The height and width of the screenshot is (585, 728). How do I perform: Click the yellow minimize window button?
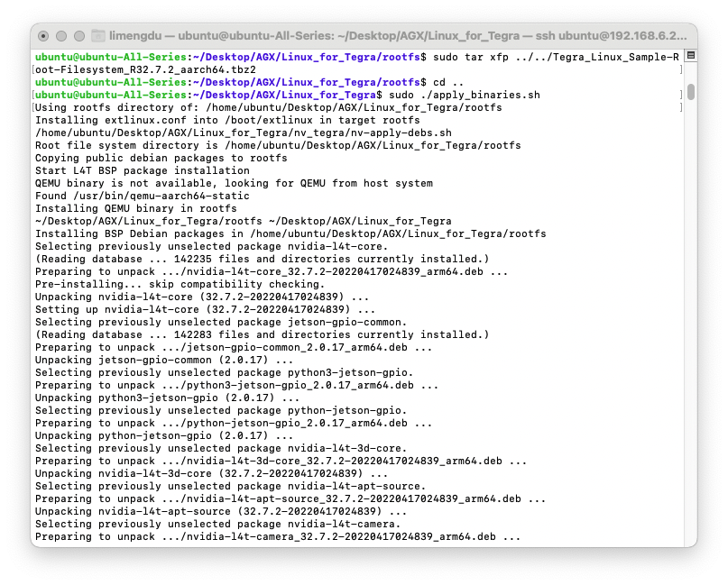pyautogui.click(x=61, y=36)
